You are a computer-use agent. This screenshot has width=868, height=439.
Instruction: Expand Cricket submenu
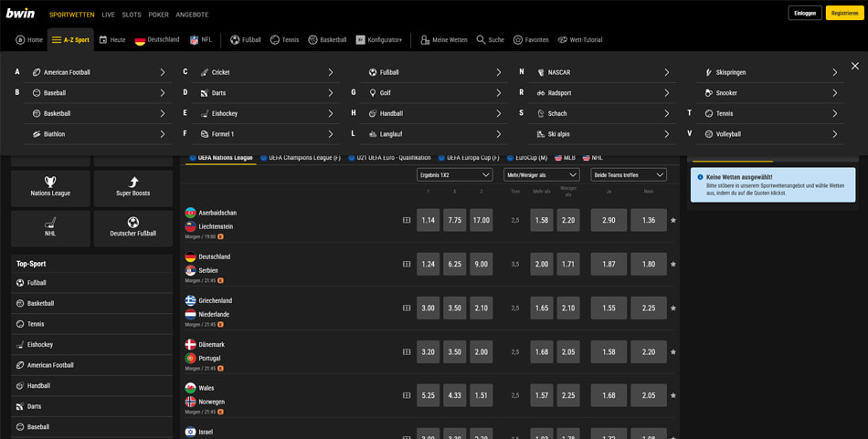click(331, 72)
